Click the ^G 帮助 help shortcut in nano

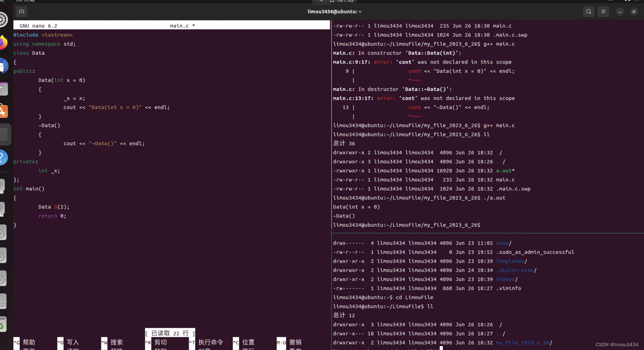[24, 342]
